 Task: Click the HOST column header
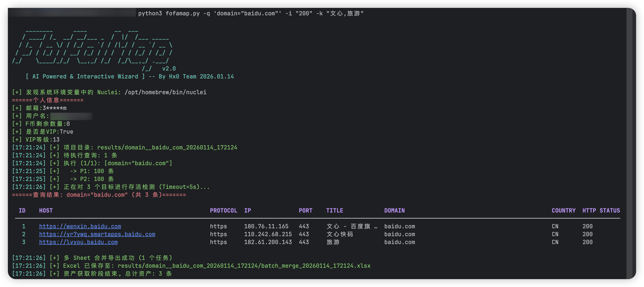point(46,211)
